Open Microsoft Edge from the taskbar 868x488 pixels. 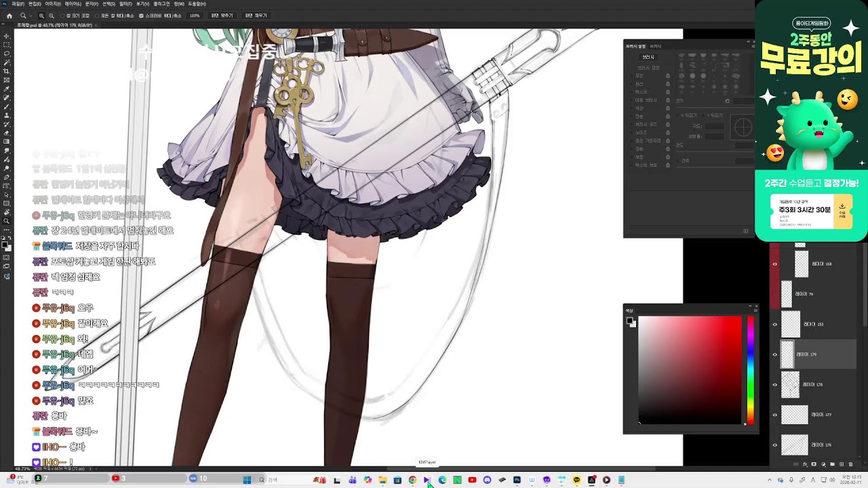point(442,480)
